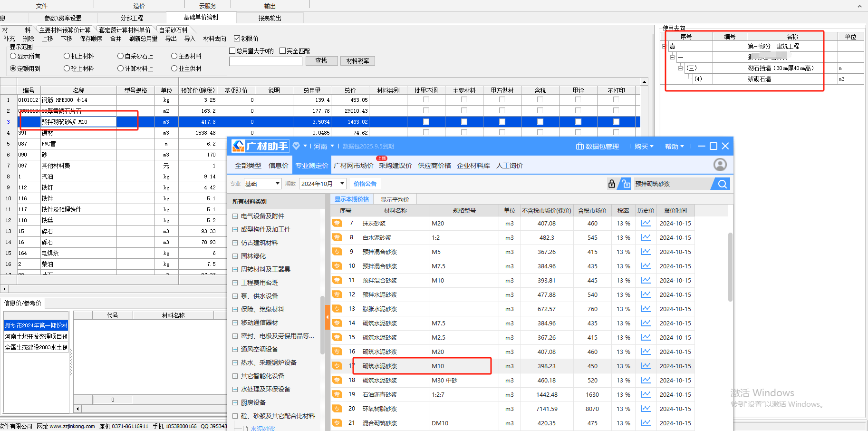
Task: Close the 广材助手 window
Action: [725, 146]
